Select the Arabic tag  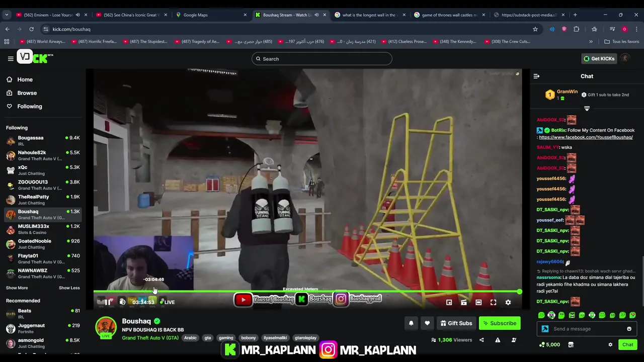pyautogui.click(x=190, y=338)
